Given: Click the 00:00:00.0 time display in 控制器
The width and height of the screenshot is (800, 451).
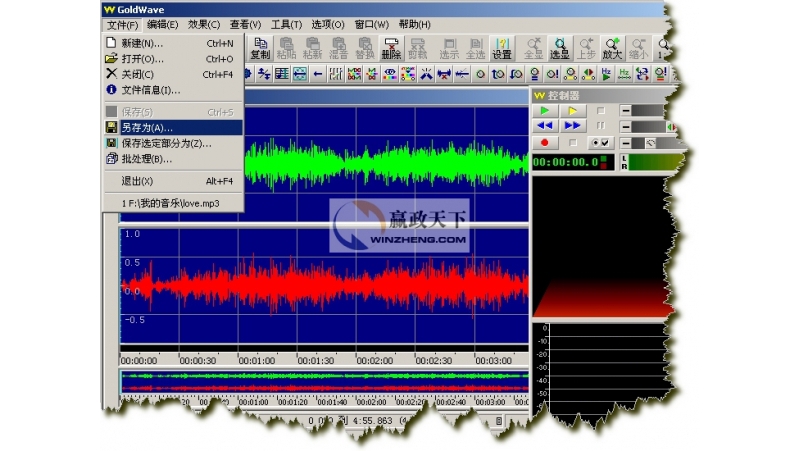Looking at the screenshot, I should coord(573,162).
